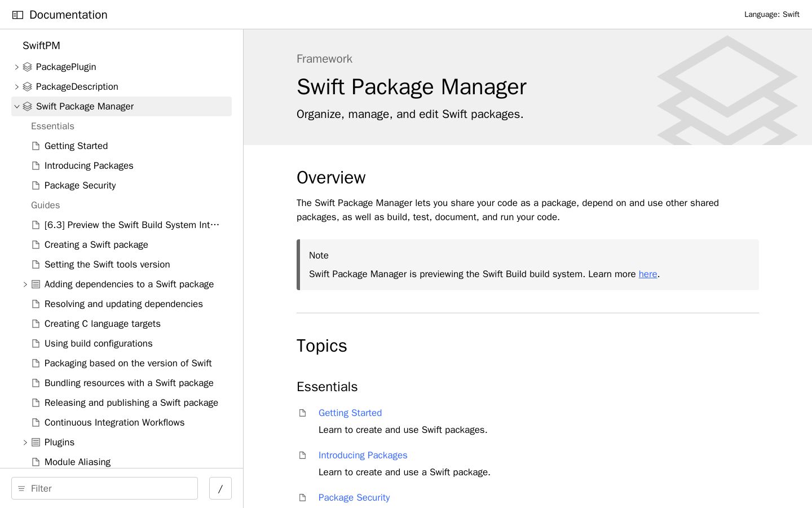This screenshot has height=508, width=812.
Task: Click document icon beside 6.3 Preview Swift Build System
Action: 36,225
